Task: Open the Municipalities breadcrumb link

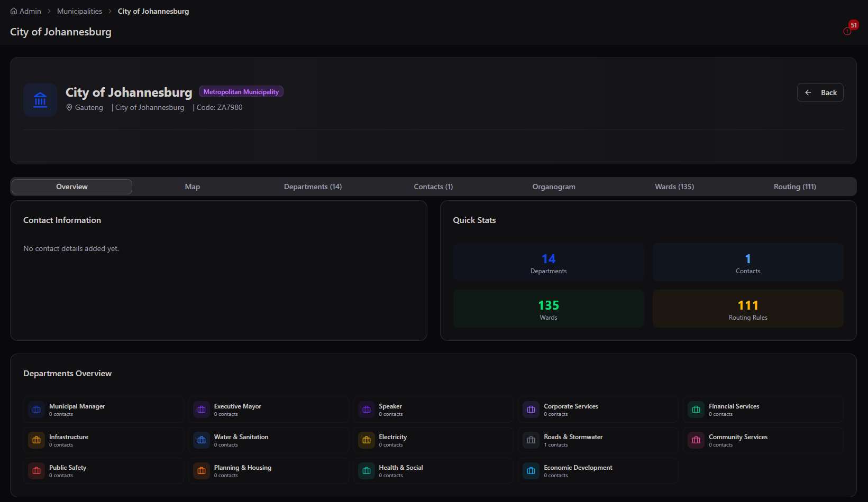Action: tap(79, 11)
